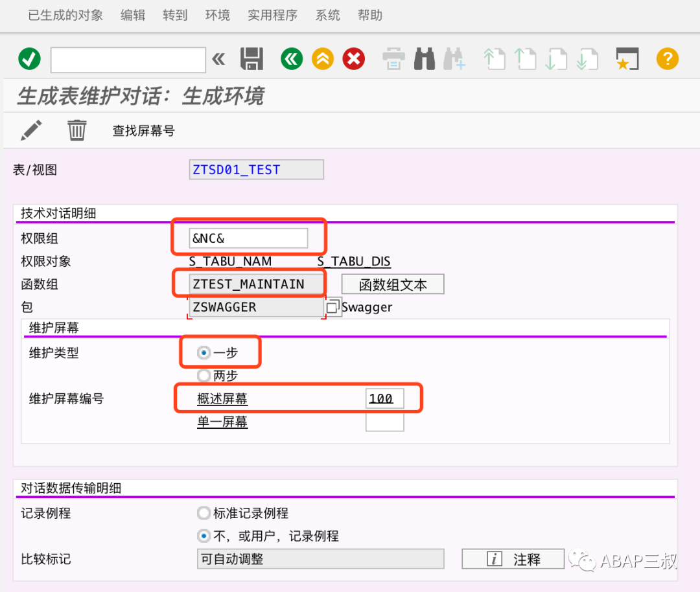This screenshot has width=700, height=592.
Task: Click the Find binoculars icon
Action: click(x=425, y=59)
